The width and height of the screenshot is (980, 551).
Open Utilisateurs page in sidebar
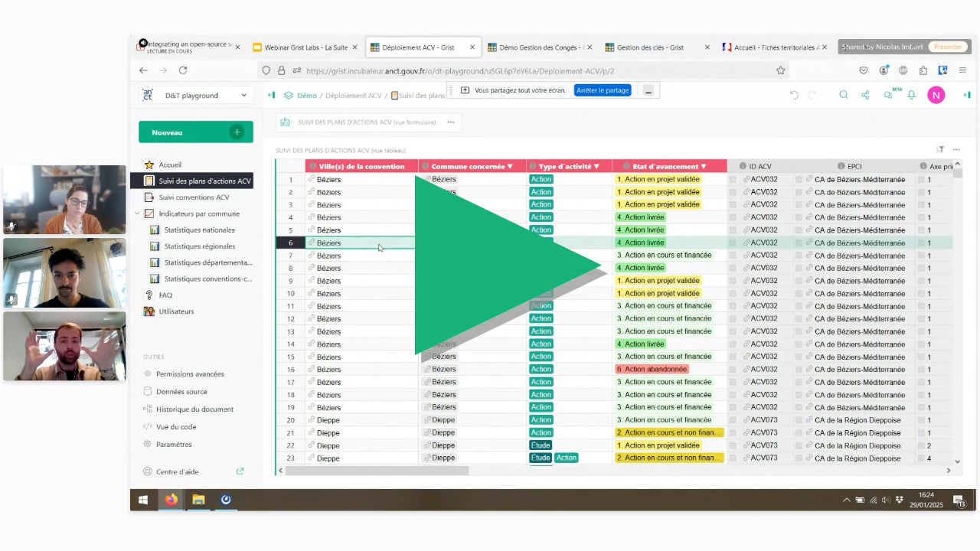[x=176, y=311]
